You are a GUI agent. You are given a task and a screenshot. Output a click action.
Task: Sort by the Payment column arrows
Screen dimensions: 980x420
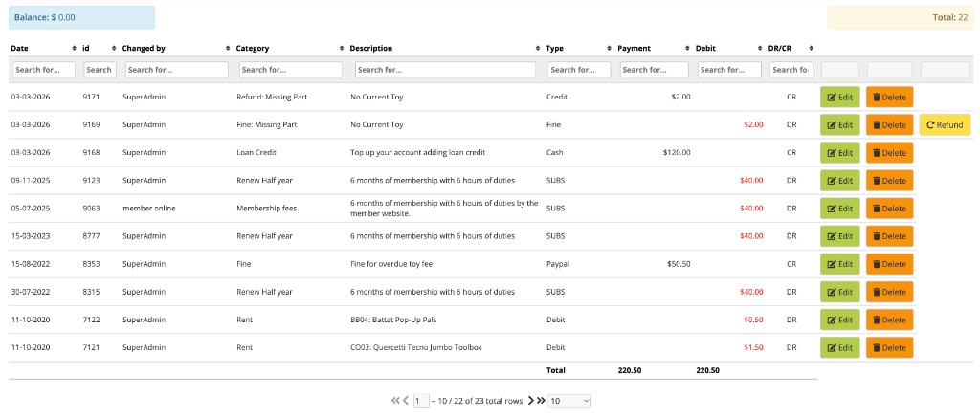[x=687, y=48]
